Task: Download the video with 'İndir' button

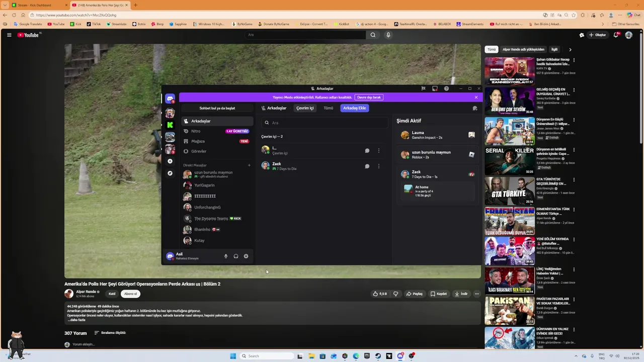Action: (x=461, y=294)
